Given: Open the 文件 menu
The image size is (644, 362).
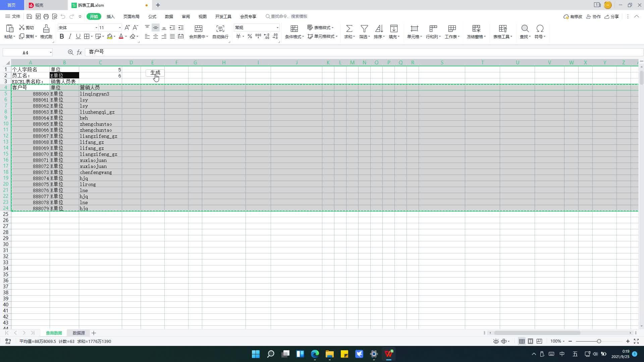Looking at the screenshot, I should [x=13, y=16].
